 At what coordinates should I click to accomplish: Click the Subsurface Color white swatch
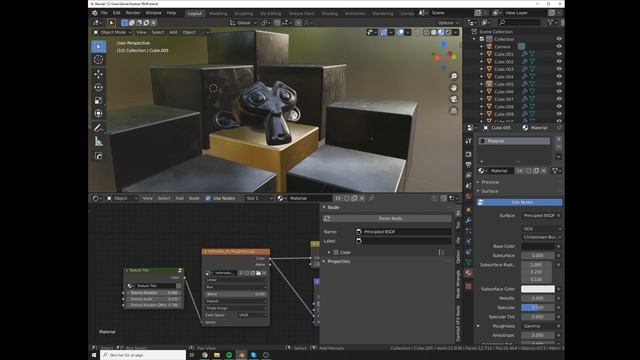538,289
